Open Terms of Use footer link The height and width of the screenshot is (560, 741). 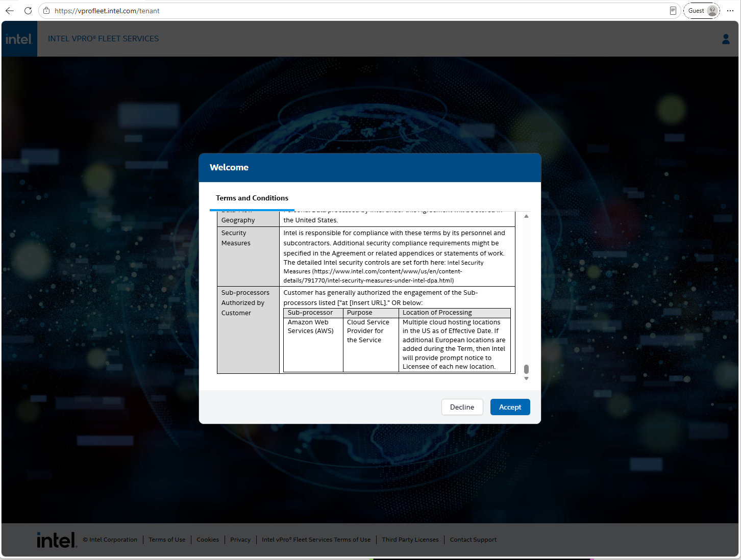(x=167, y=540)
